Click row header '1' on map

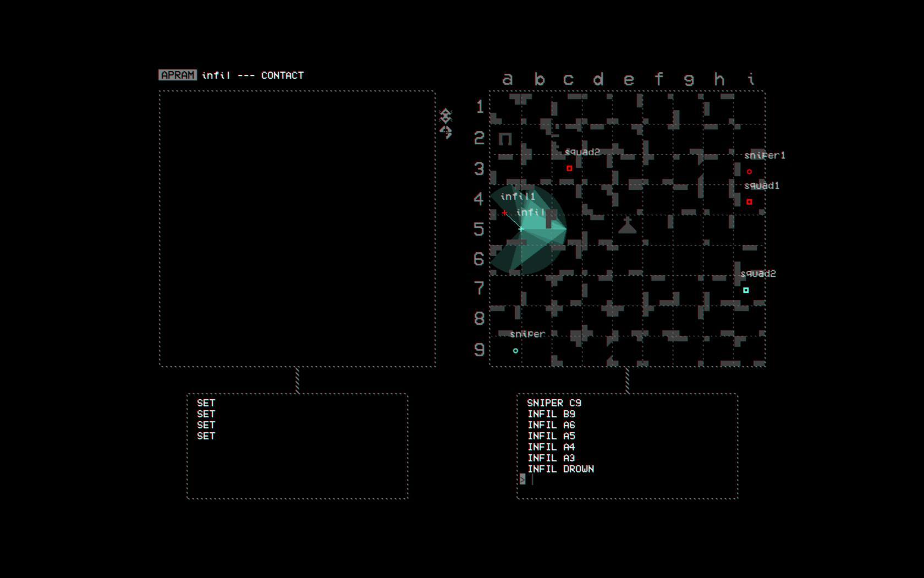coord(480,106)
